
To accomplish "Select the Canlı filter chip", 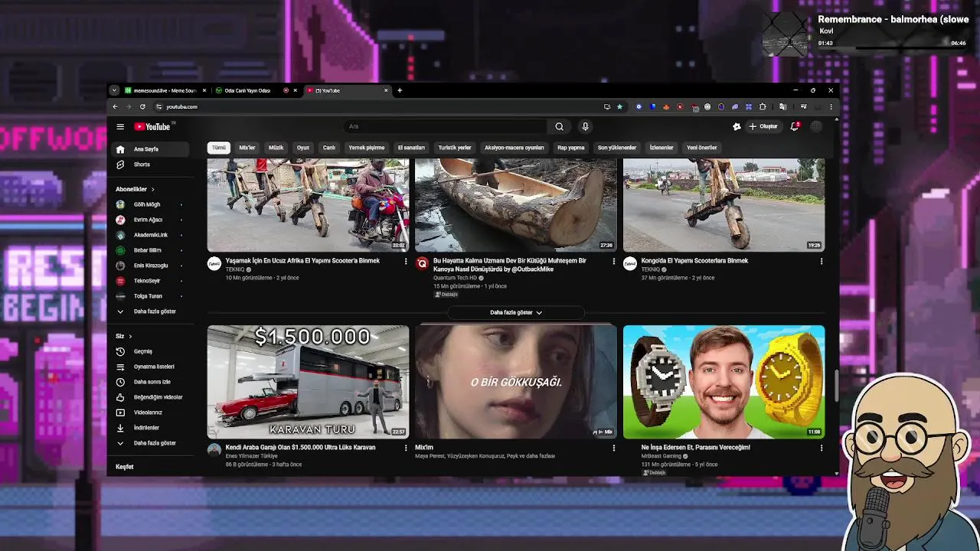I will click(328, 148).
